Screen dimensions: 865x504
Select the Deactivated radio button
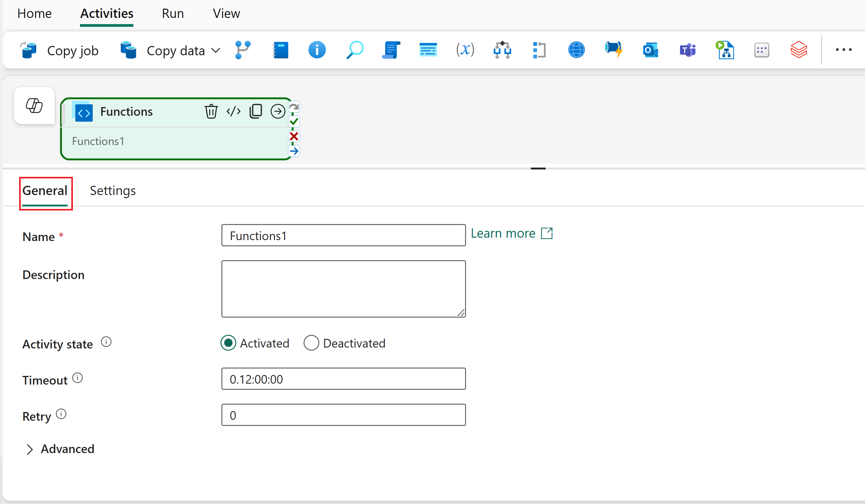coord(311,343)
